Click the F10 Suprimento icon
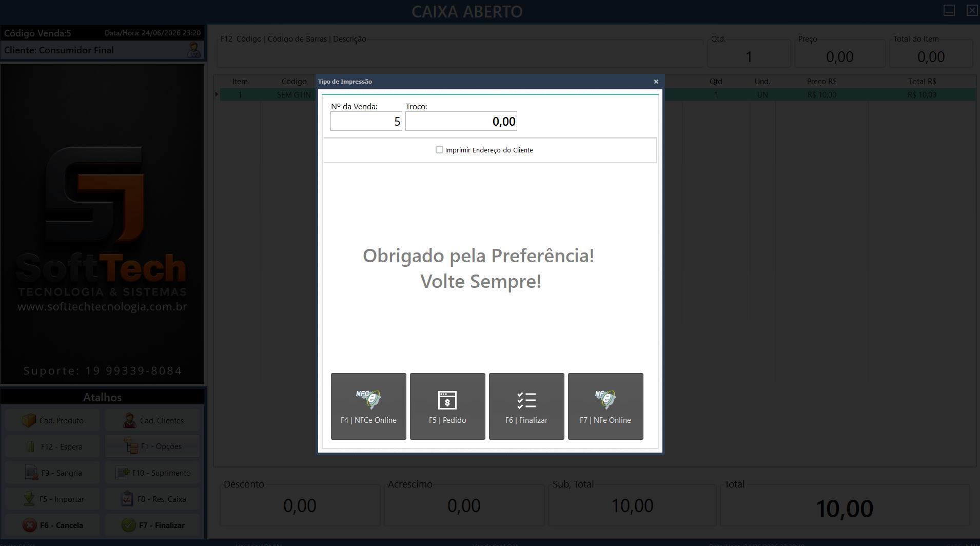Screen dimensions: 980x546 point(123,473)
